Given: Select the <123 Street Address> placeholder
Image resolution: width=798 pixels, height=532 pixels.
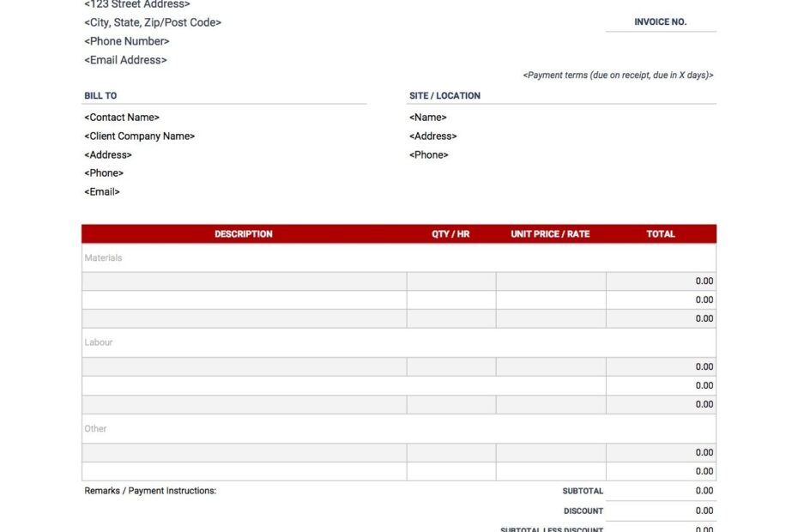Looking at the screenshot, I should click(137, 5).
